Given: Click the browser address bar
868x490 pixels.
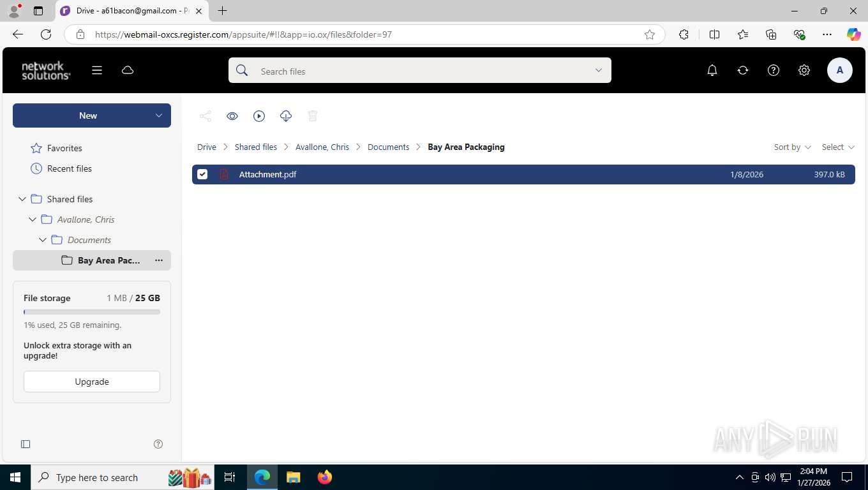Looking at the screenshot, I should pyautogui.click(x=364, y=34).
